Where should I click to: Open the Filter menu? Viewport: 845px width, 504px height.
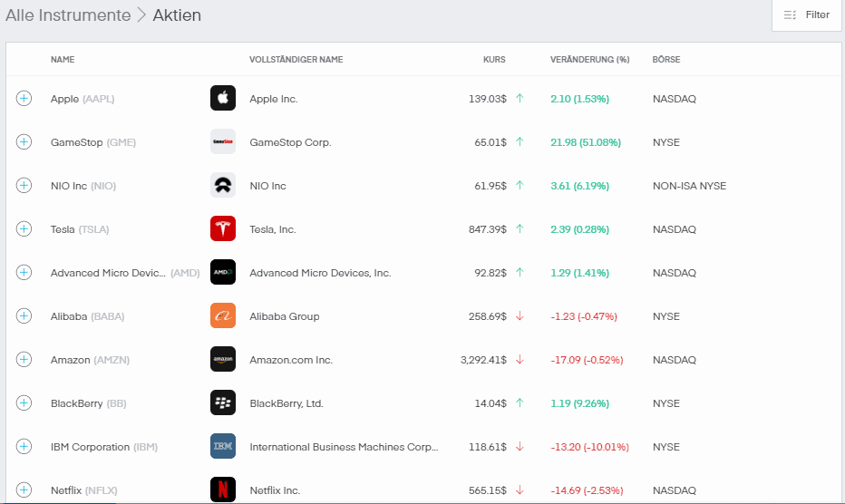806,15
